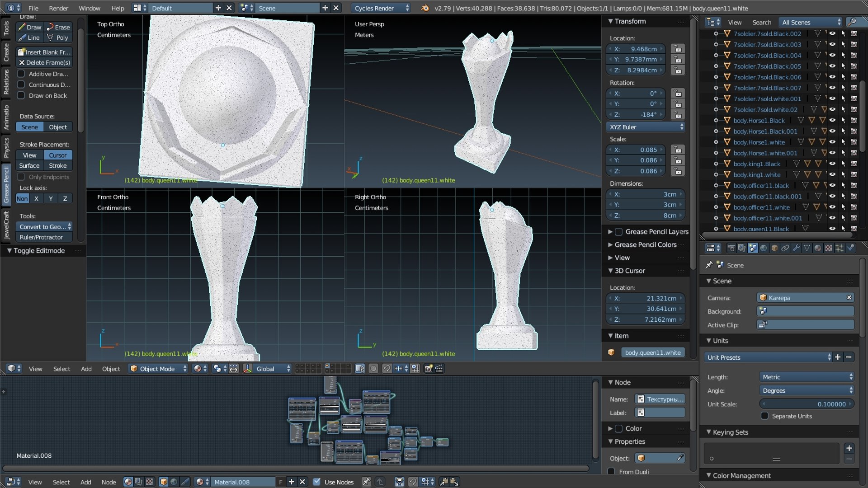
Task: Click the pin icon in node editor header
Action: [366, 482]
